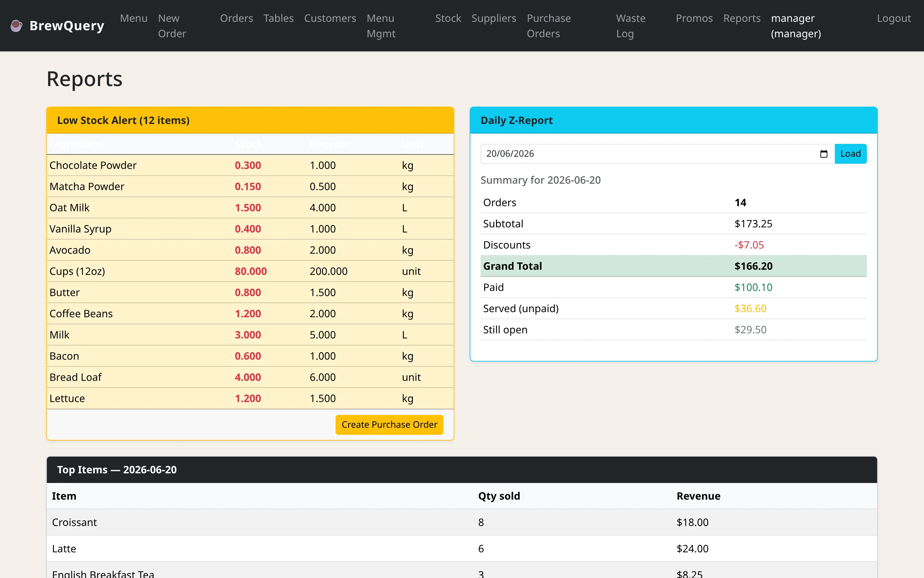Viewport: 924px width, 578px height.
Task: Click Cups (12oz) stock value 80.000
Action: click(x=251, y=271)
